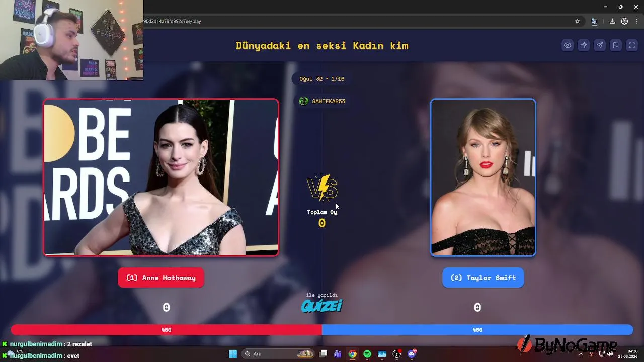Screen dimensions: 644x362
Task: Click the blue %50 vote bar segment
Action: [477, 330]
